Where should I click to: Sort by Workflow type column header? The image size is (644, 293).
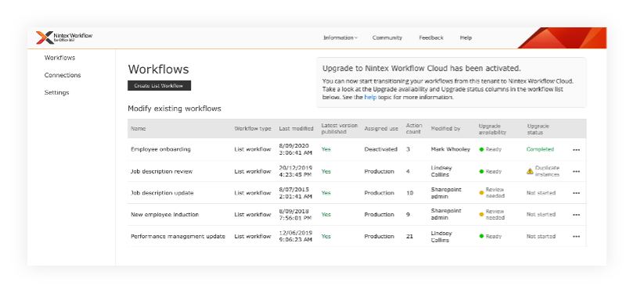253,129
